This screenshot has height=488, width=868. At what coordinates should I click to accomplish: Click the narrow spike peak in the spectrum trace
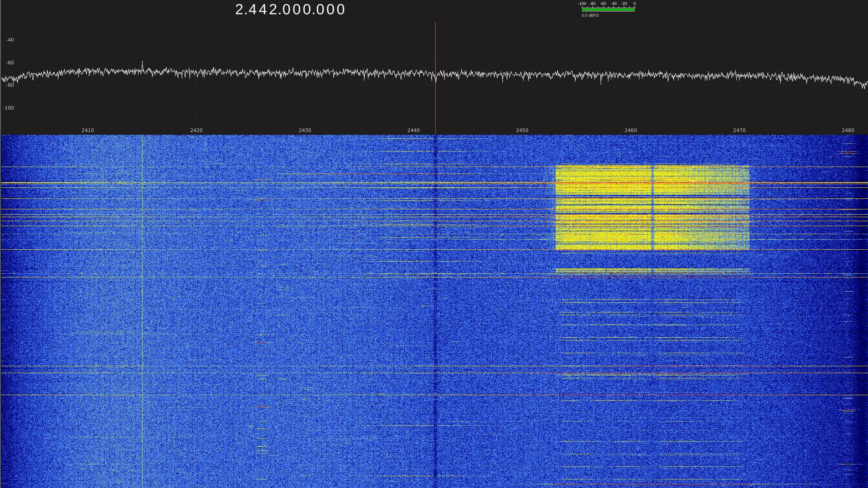(x=142, y=62)
